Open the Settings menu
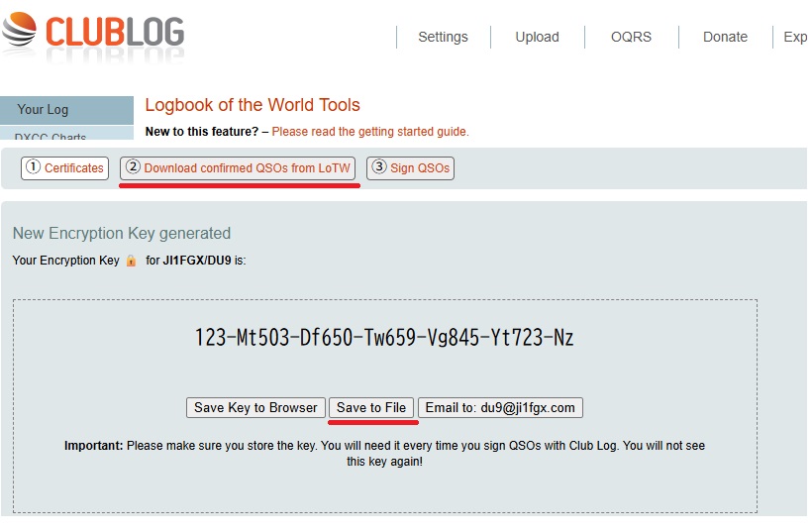 pos(443,37)
